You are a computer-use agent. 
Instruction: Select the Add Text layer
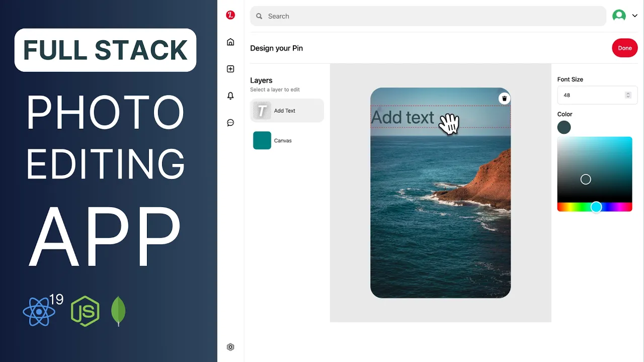coord(287,111)
